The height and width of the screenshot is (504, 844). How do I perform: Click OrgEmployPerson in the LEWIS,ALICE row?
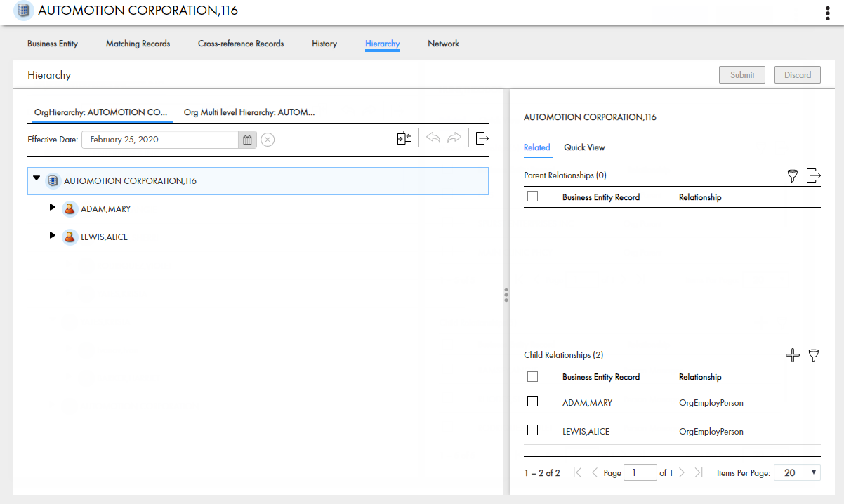[x=711, y=431]
